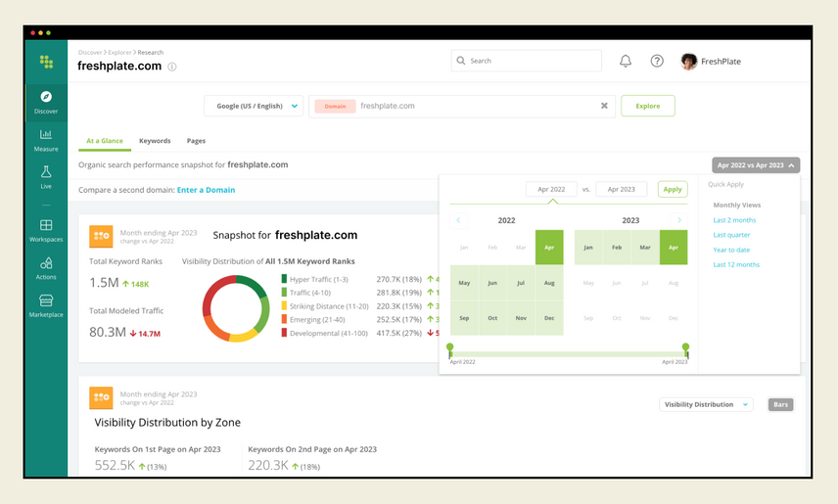838x504 pixels.
Task: Switch to the Keywords tab
Action: [155, 141]
